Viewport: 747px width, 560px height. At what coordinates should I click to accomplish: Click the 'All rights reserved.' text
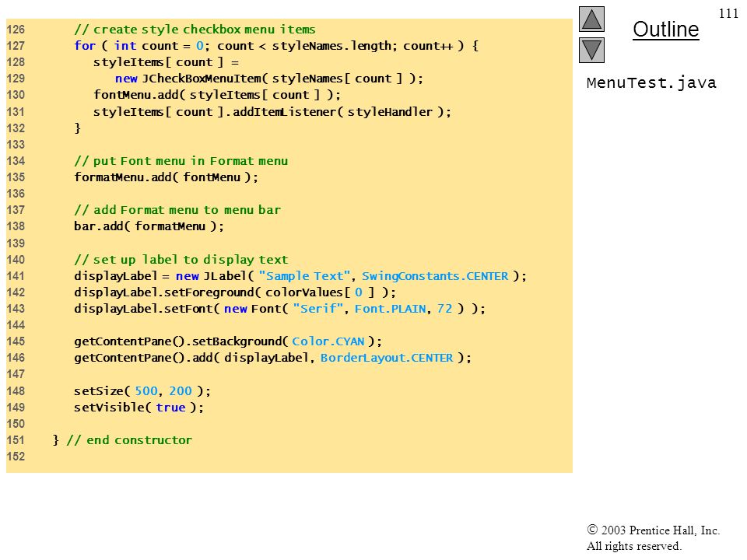click(634, 546)
